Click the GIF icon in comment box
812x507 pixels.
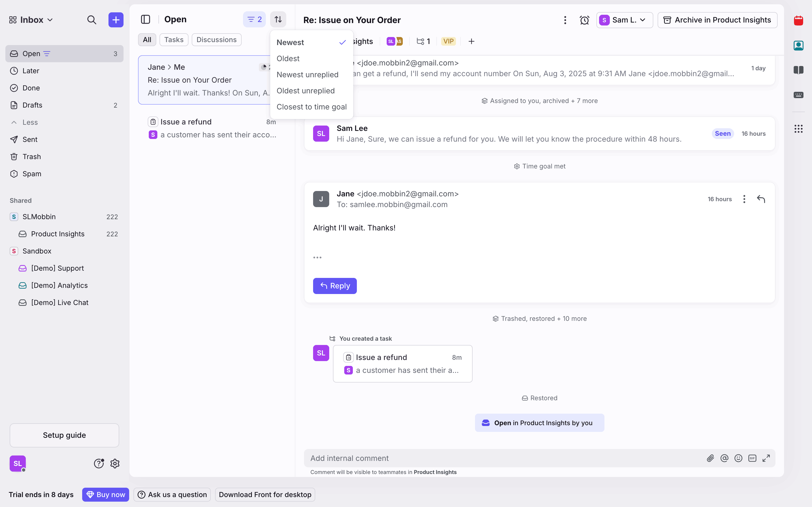coord(752,458)
